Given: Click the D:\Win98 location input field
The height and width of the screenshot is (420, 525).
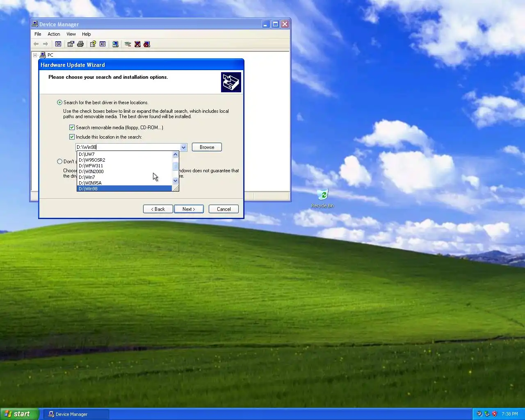Looking at the screenshot, I should coord(128,147).
